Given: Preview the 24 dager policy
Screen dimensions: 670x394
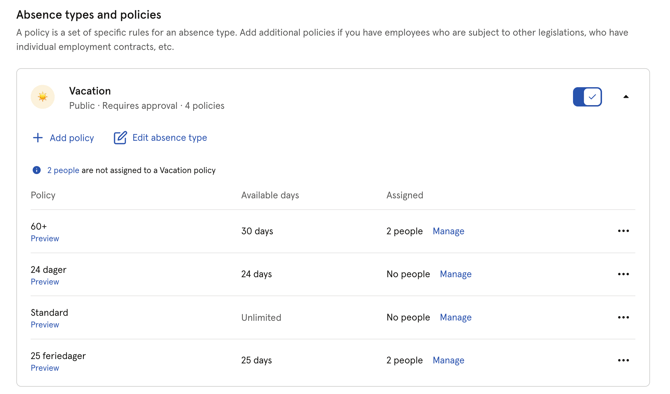Looking at the screenshot, I should [x=45, y=282].
